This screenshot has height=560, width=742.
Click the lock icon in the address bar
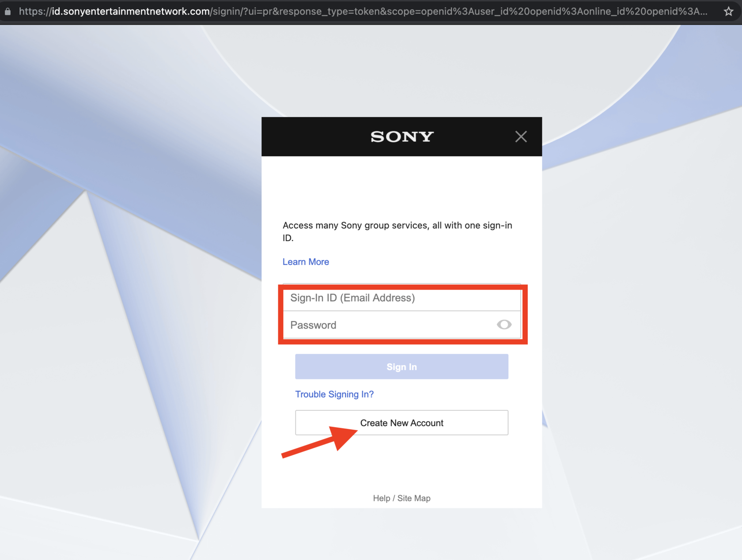tap(8, 11)
